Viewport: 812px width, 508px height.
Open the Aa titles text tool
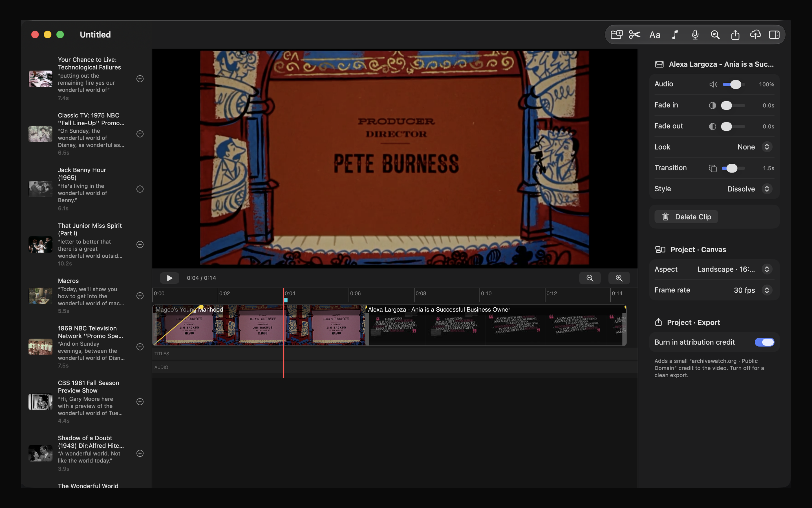(x=655, y=35)
